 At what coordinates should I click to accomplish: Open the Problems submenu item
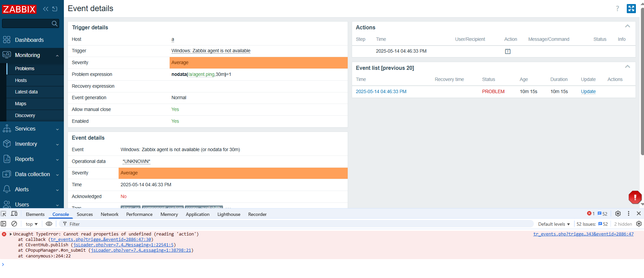[35, 68]
